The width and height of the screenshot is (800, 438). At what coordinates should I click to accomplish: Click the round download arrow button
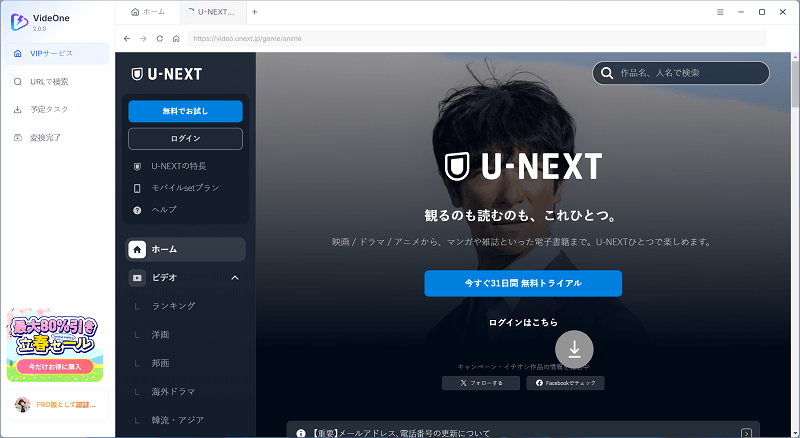click(x=574, y=349)
